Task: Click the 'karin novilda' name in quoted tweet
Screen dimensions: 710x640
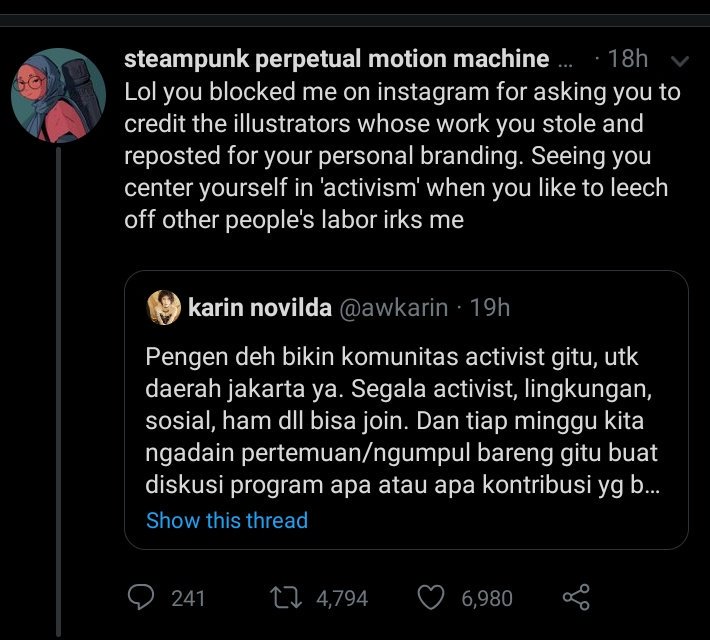Action: coord(260,308)
